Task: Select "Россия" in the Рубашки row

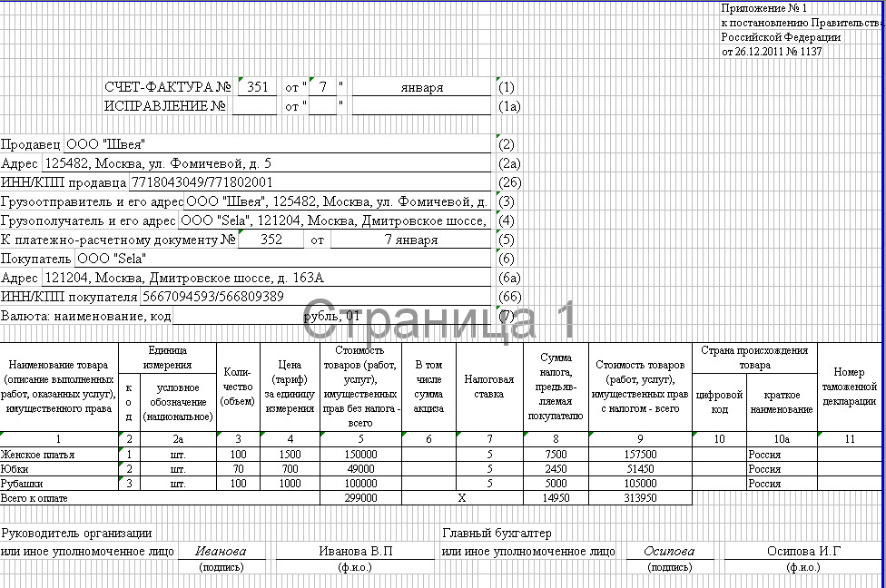Action: 782,484
